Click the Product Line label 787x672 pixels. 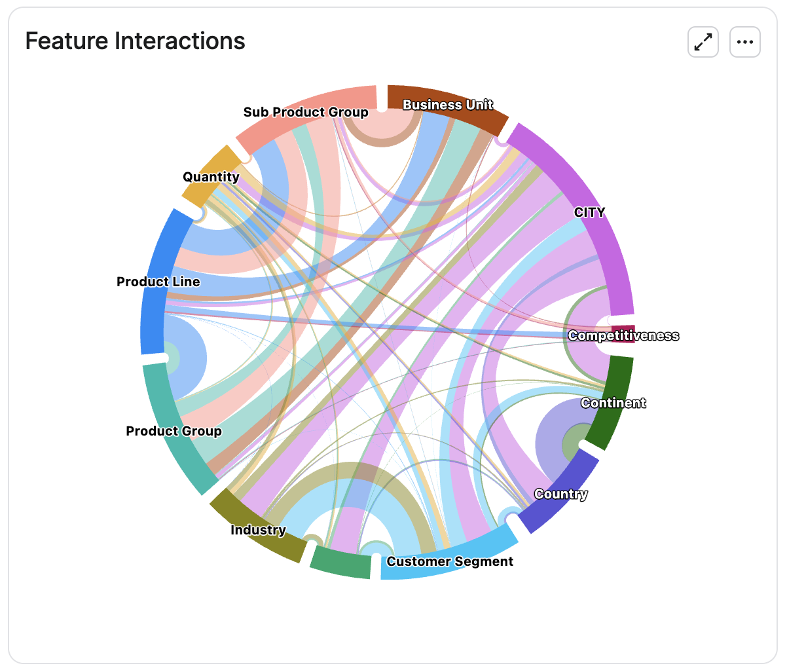pyautogui.click(x=158, y=282)
